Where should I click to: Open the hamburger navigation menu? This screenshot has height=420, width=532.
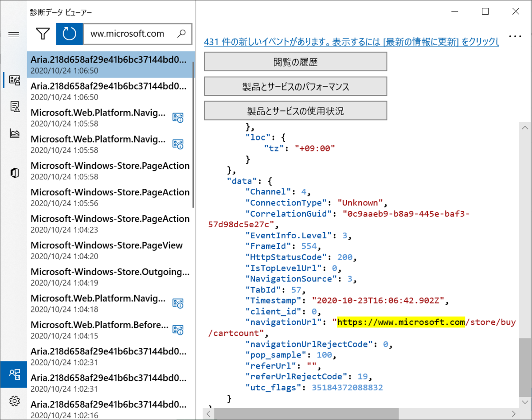click(x=14, y=35)
